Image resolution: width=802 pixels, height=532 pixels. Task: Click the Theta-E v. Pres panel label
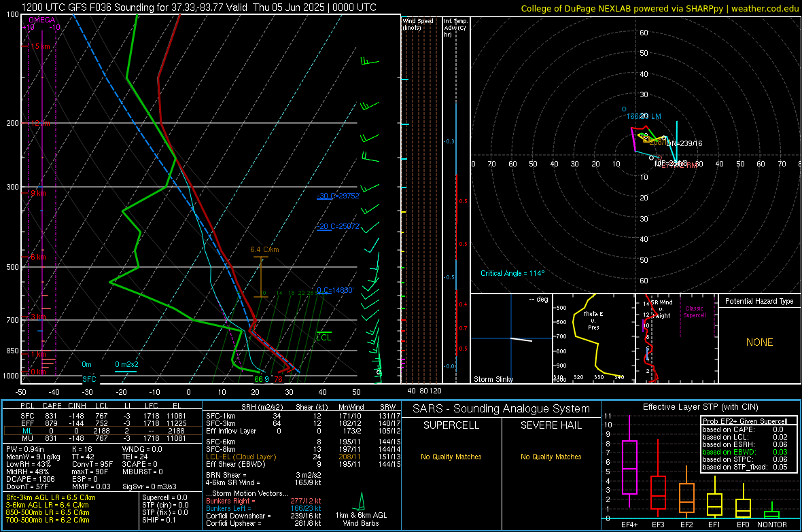[593, 320]
